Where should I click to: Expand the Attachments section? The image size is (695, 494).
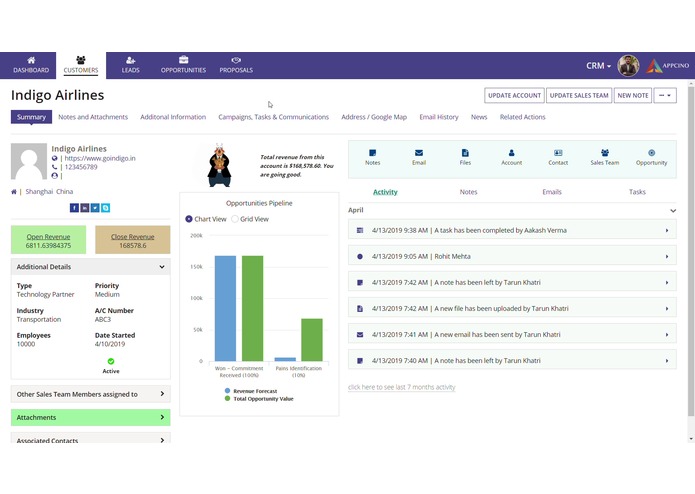[90, 417]
